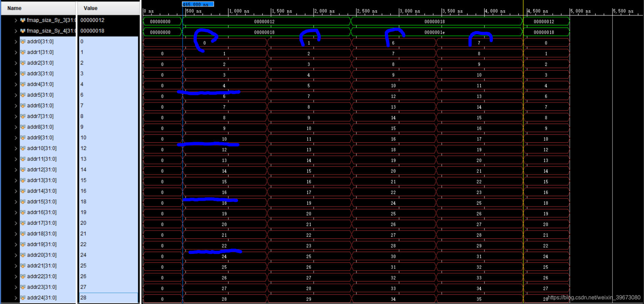Select the addr10[31:0] signal name

pyautogui.click(x=42, y=149)
